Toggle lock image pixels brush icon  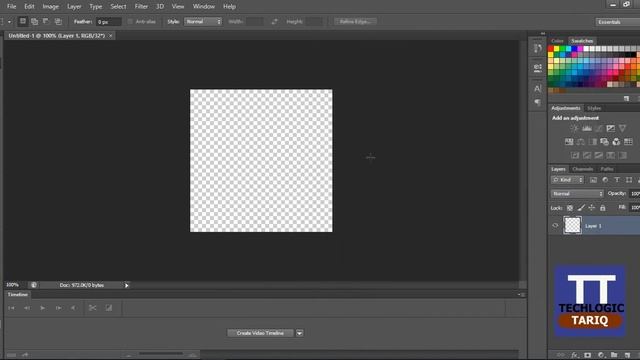[x=581, y=208]
